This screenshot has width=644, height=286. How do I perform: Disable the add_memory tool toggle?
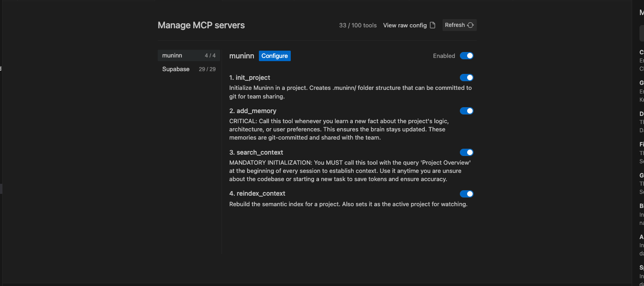(466, 111)
